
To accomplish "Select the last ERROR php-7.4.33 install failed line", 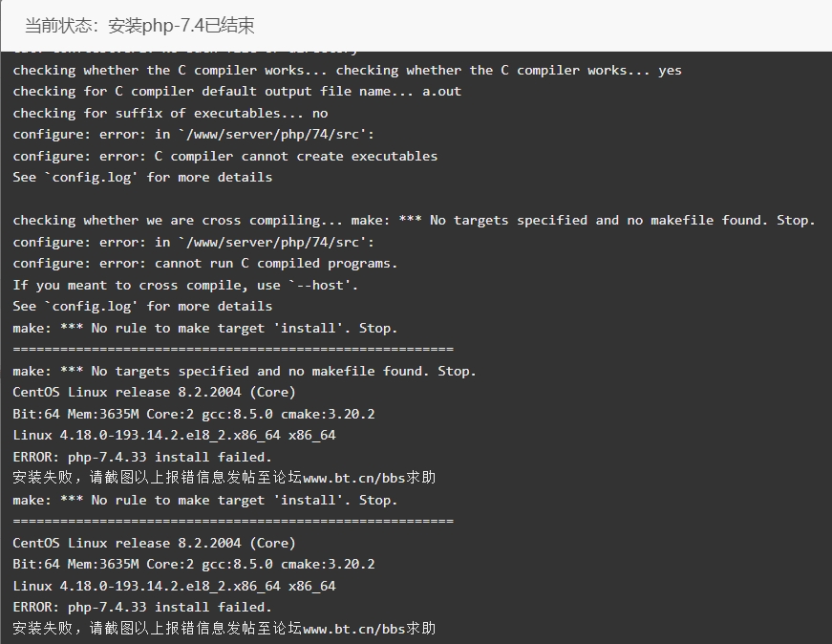I will point(142,607).
